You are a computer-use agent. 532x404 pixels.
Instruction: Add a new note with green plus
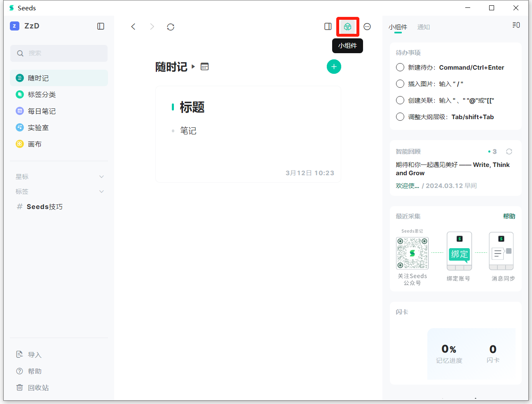point(334,67)
